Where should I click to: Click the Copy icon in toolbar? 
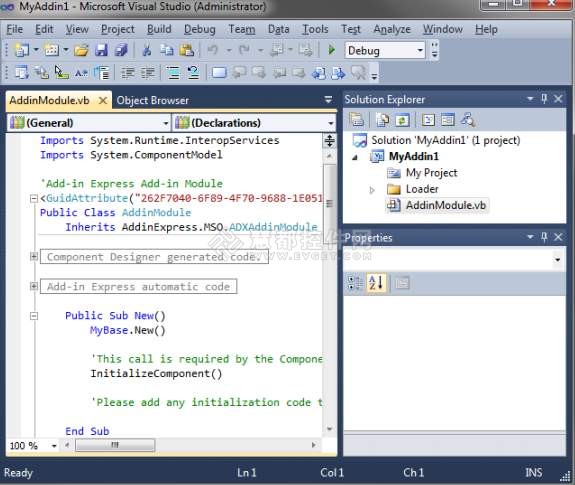point(167,50)
